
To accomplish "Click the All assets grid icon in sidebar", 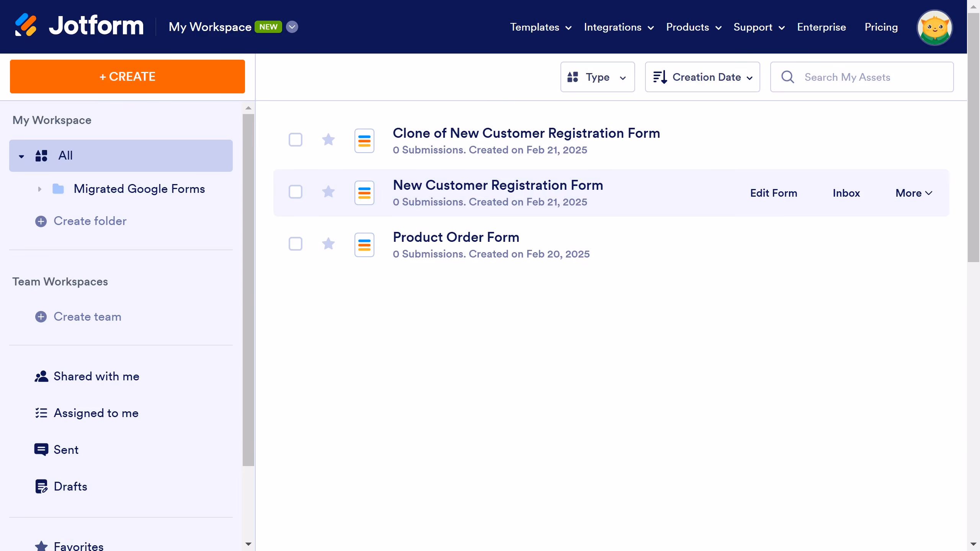I will 41,156.
